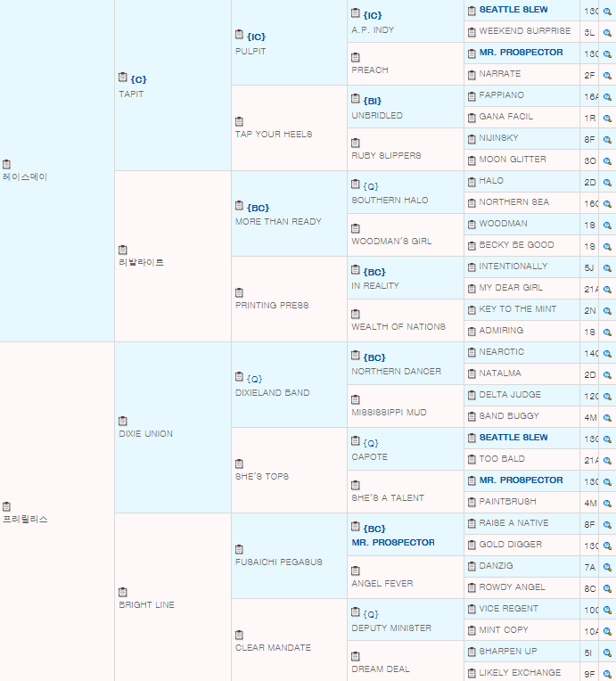
Task: Open the SOUTHERN HALO link
Action: coord(390,201)
